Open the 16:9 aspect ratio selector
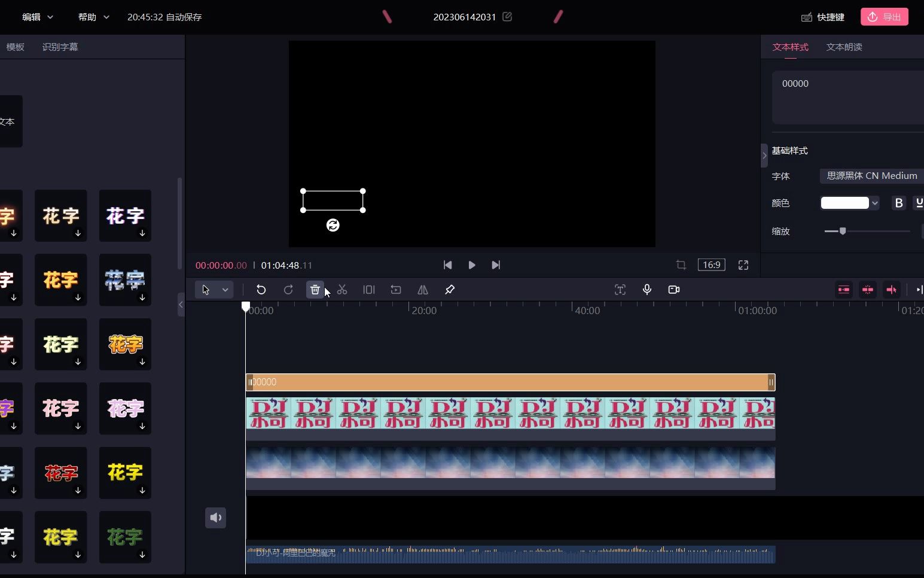 tap(712, 265)
